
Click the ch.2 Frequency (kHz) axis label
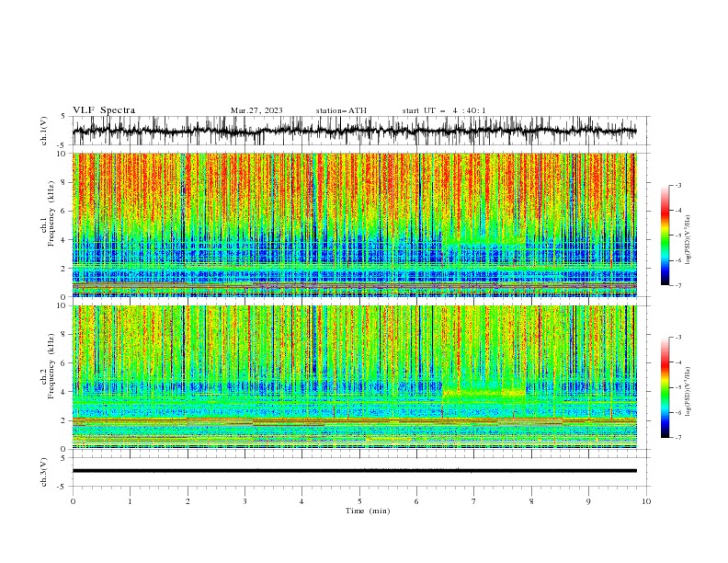pos(48,366)
